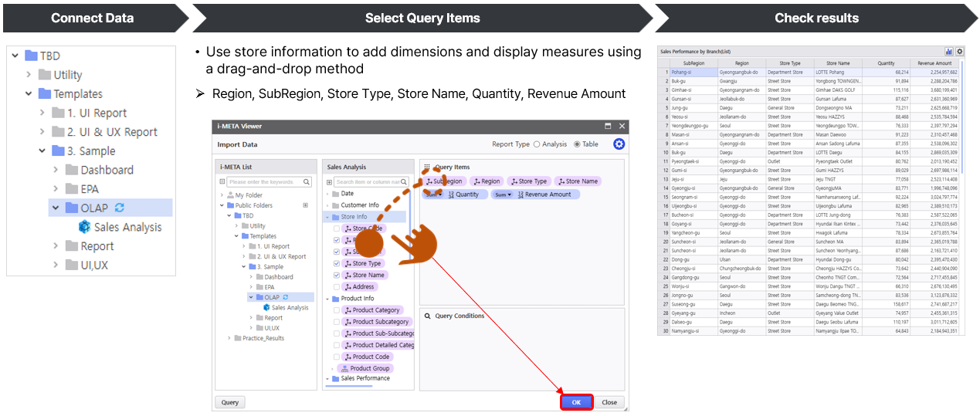Select the Table report type radio button
Image resolution: width=980 pixels, height=416 pixels.
(576, 144)
